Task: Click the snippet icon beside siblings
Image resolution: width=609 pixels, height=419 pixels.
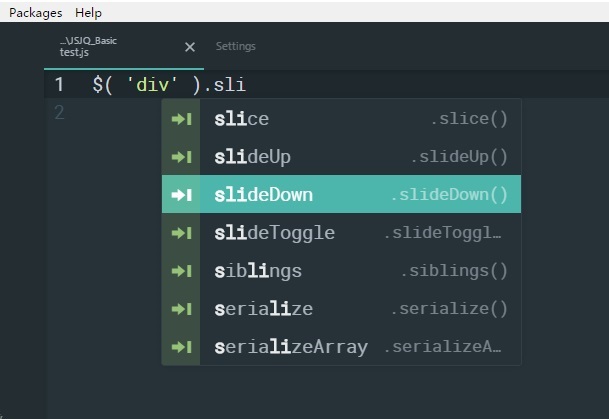Action: [181, 271]
